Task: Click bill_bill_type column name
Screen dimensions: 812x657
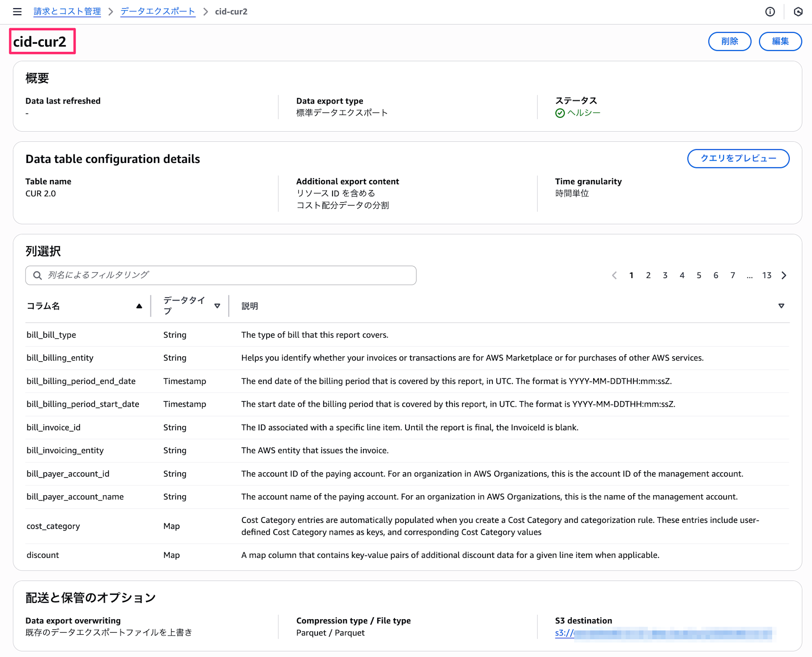Action: [51, 335]
